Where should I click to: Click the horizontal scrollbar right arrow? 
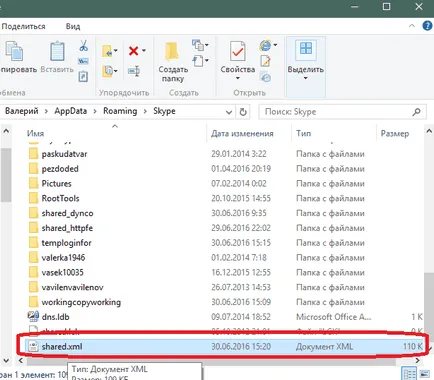[417, 360]
